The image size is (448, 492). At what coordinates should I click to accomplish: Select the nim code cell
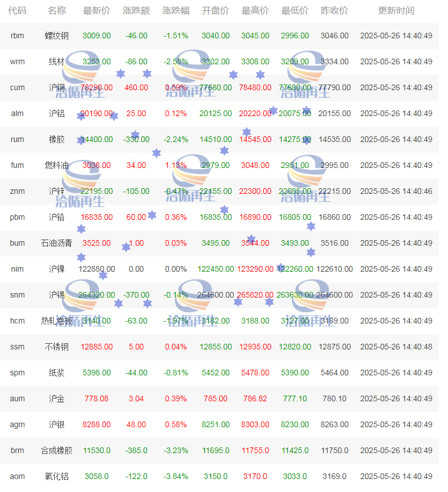click(17, 269)
